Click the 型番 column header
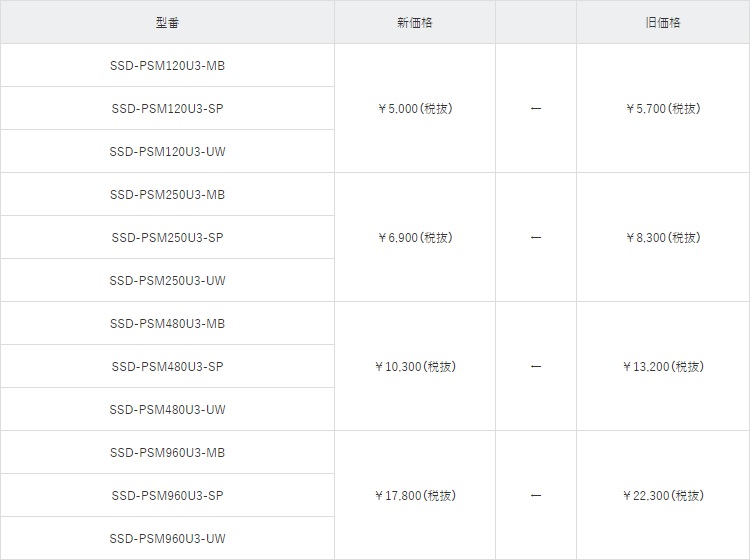This screenshot has width=750, height=560. pyautogui.click(x=167, y=22)
